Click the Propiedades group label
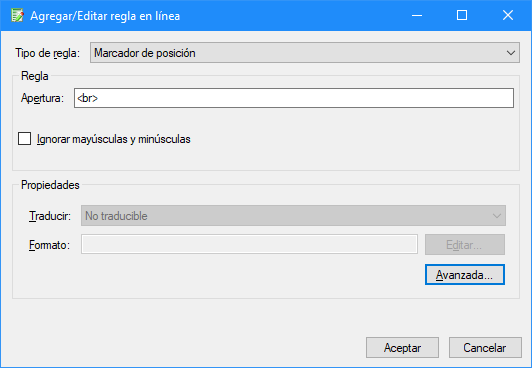Screen dimensions: 532x368 tap(50, 185)
